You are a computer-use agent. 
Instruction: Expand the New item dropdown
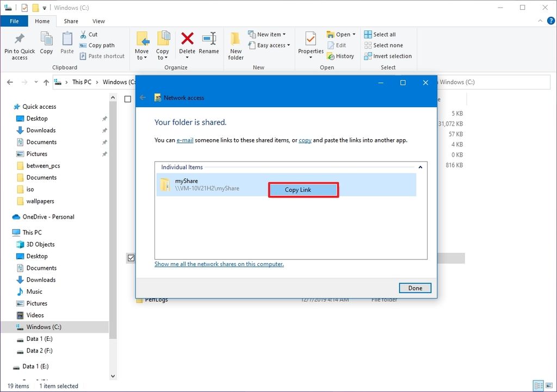point(269,34)
